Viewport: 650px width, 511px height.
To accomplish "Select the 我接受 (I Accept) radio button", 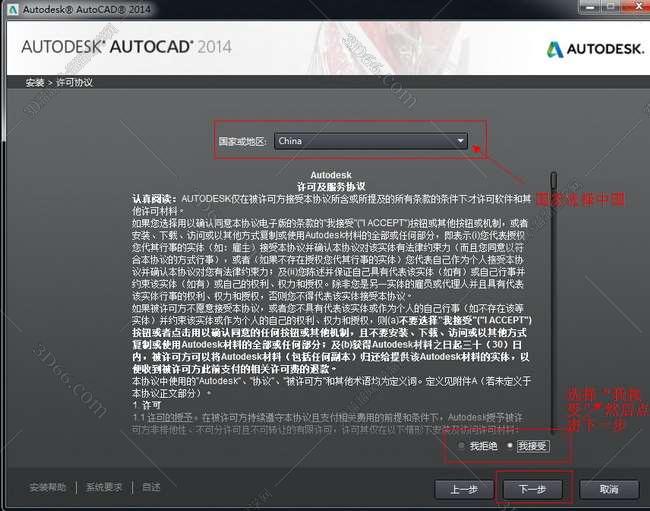I will (x=512, y=445).
